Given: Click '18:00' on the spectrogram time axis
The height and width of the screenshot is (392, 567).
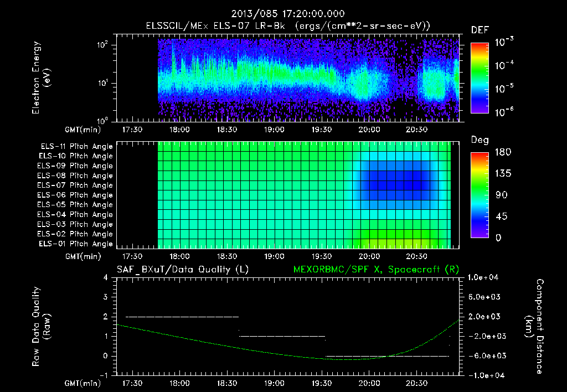Looking at the screenshot, I should [179, 130].
